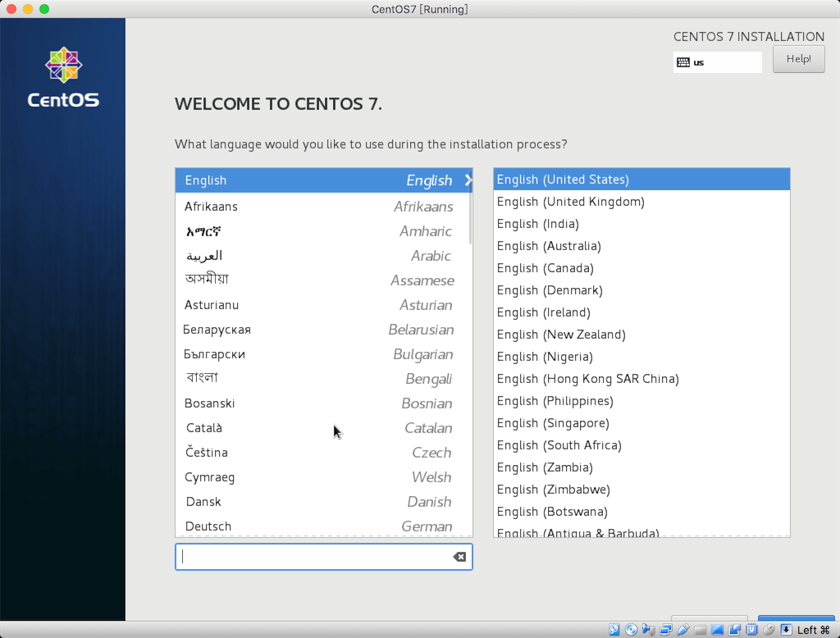Screen dimensions: 840x638
Task: Click the audio speaker icon in status bar
Action: 649,630
